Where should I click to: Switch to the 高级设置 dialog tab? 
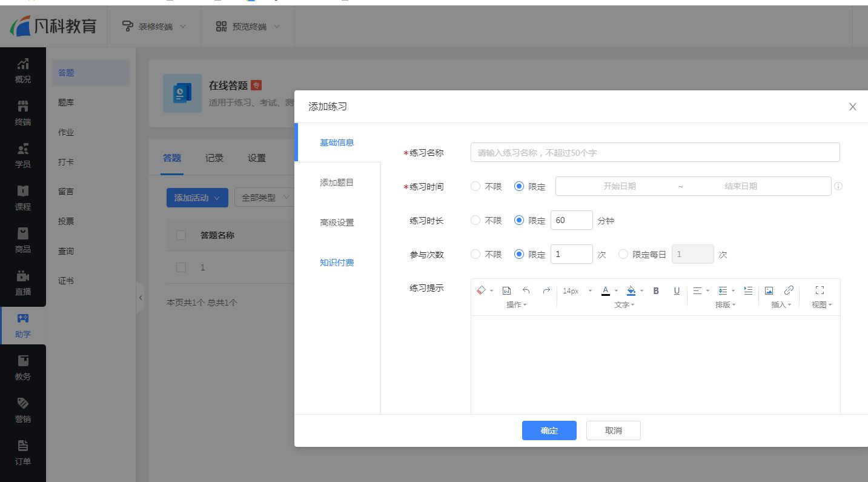pos(337,223)
